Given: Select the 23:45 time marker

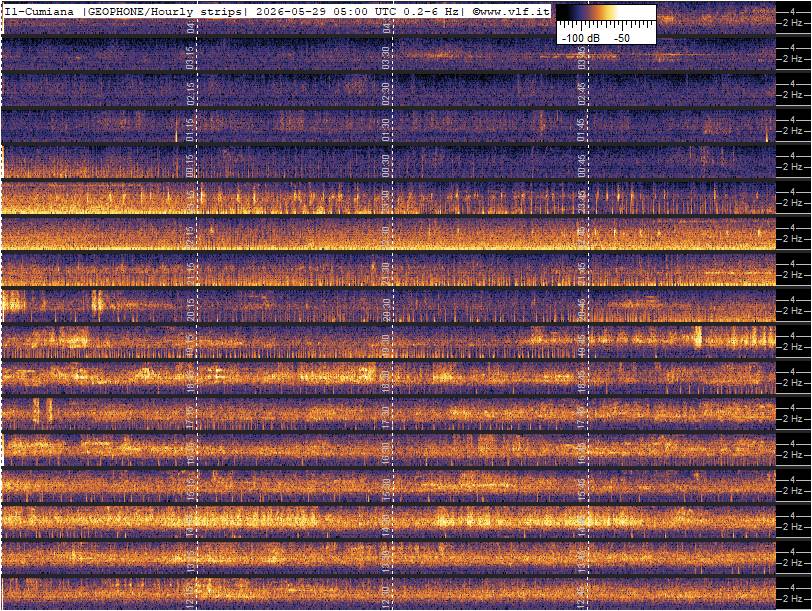Looking at the screenshot, I should click(x=582, y=201).
